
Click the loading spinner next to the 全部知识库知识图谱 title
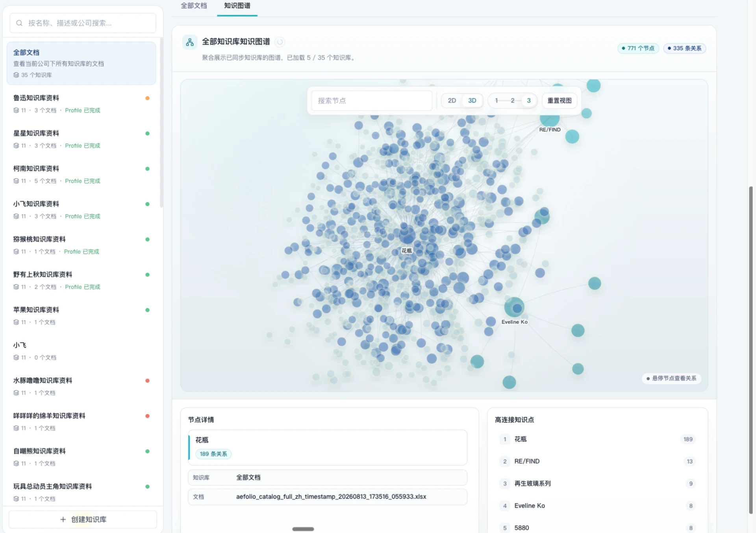(280, 42)
